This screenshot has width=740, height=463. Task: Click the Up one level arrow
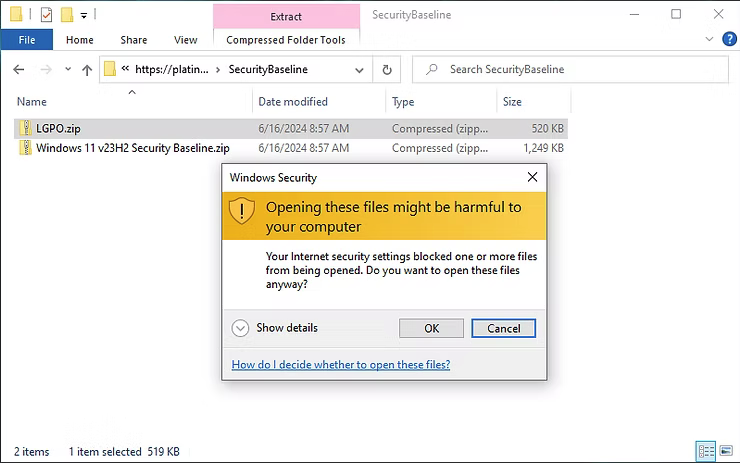[87, 70]
